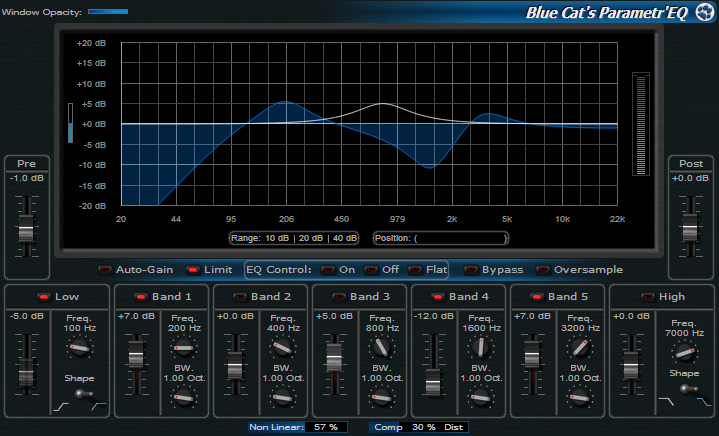Click the output level meter

641,124
